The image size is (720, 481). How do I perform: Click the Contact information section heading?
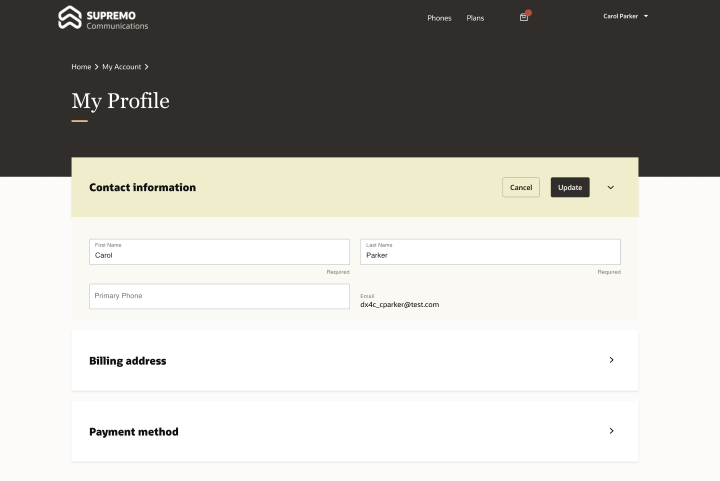pyautogui.click(x=142, y=187)
